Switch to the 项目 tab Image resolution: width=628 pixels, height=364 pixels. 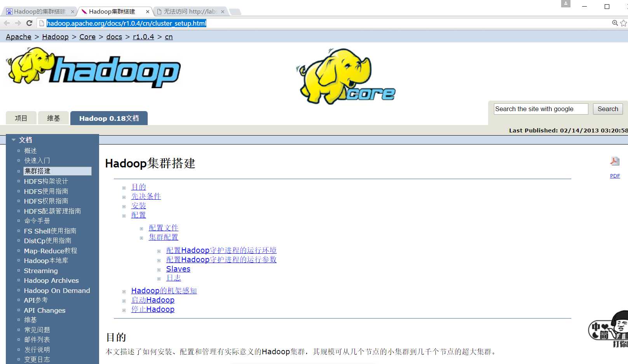tap(21, 118)
